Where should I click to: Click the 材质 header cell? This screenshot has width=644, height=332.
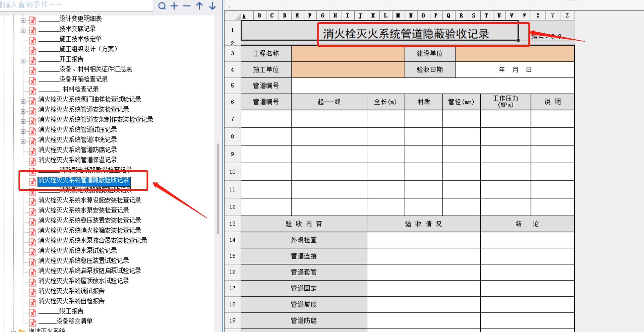coord(424,102)
